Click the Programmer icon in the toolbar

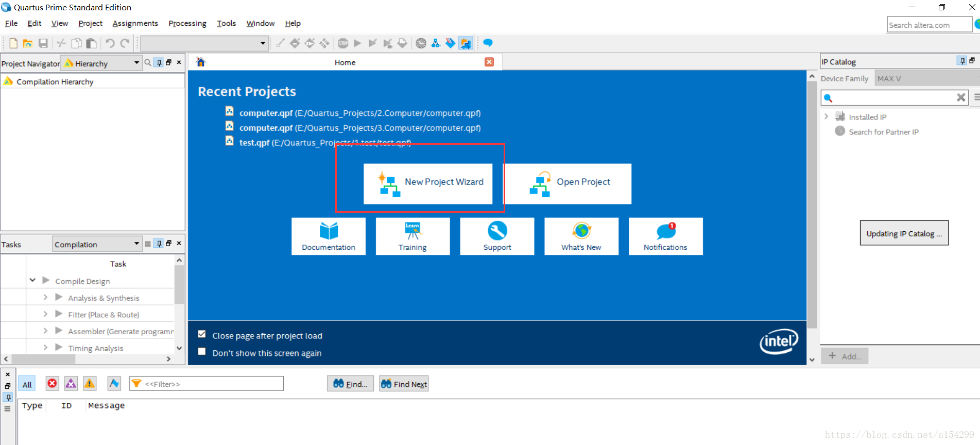[x=451, y=43]
